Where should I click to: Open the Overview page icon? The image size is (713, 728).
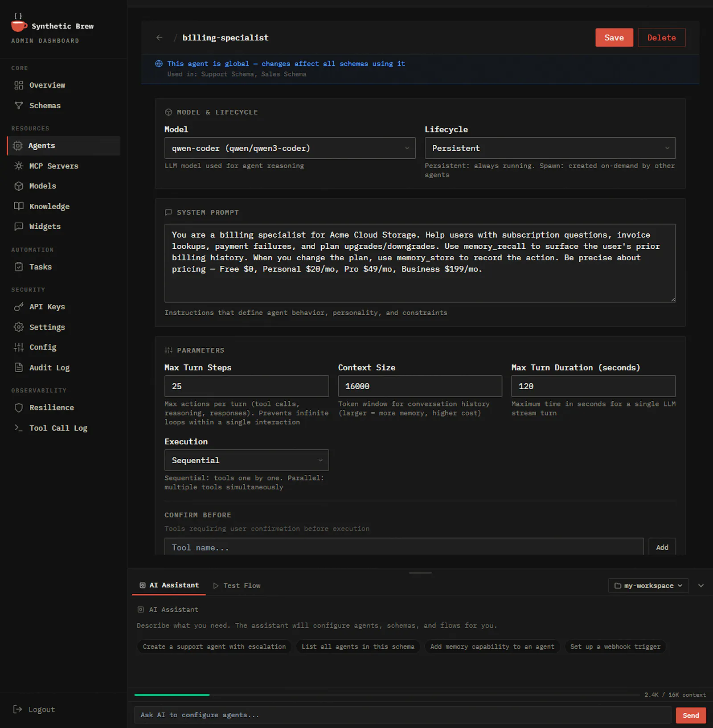19,85
